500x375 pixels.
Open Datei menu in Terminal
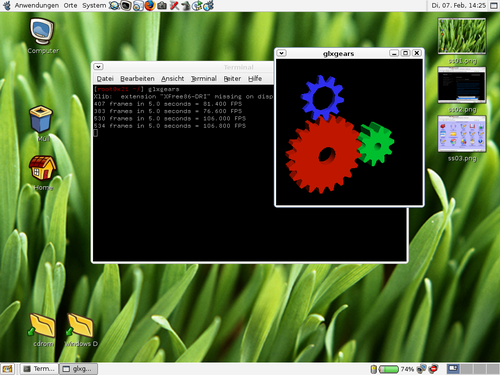coord(105,79)
